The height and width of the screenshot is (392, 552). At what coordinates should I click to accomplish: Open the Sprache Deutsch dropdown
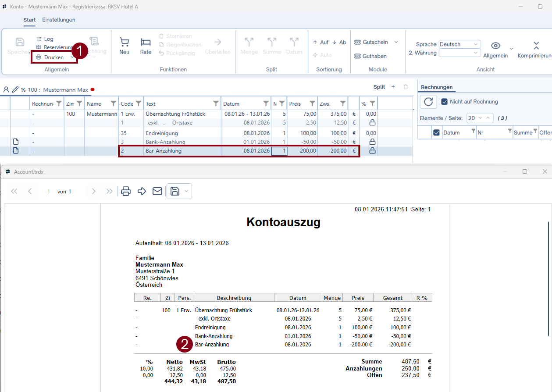(x=459, y=44)
